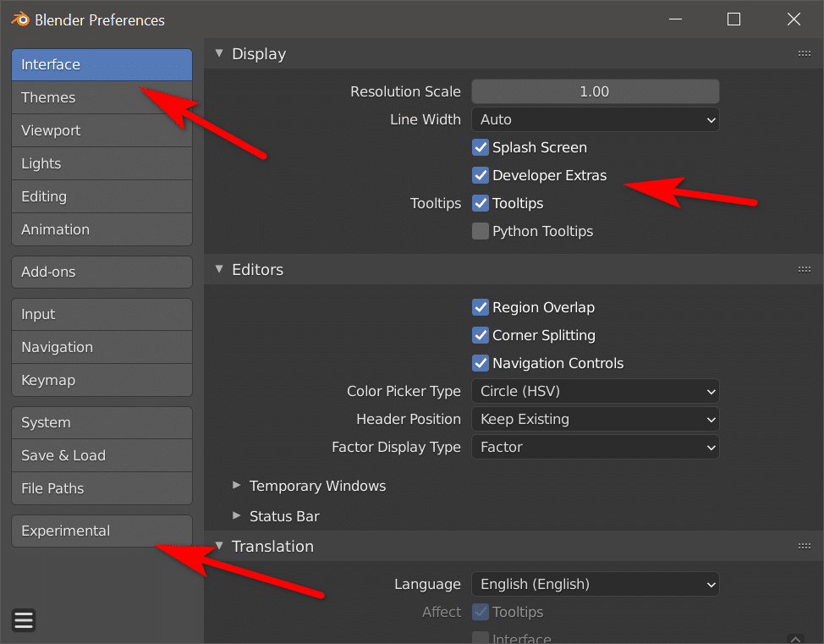Viewport: 824px width, 644px height.
Task: Collapse the Editors panel
Action: tap(219, 269)
